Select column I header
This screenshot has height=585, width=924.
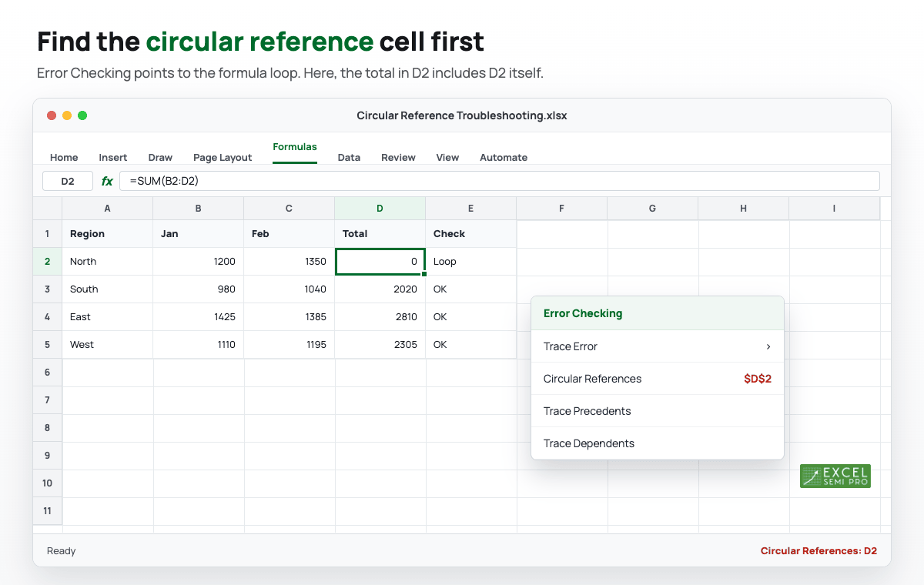[x=834, y=208]
